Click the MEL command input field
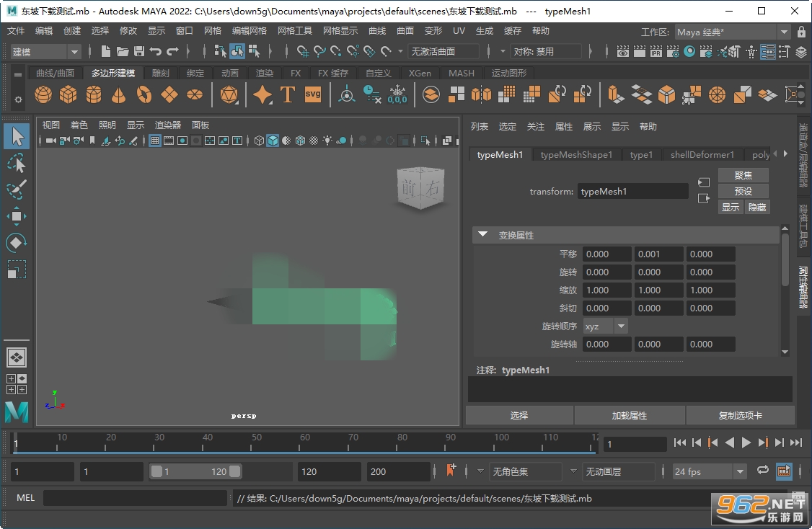 point(135,498)
